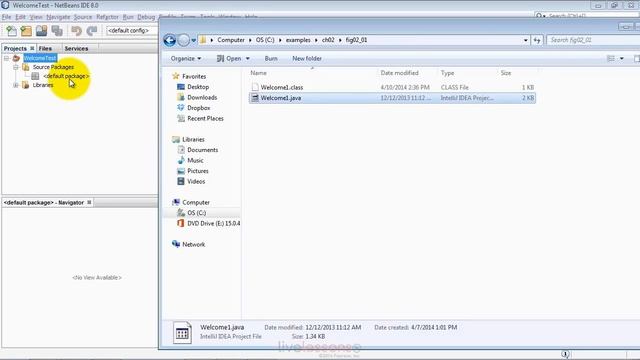Click Pictures library icon
This screenshot has width=640, height=360.
[x=181, y=171]
